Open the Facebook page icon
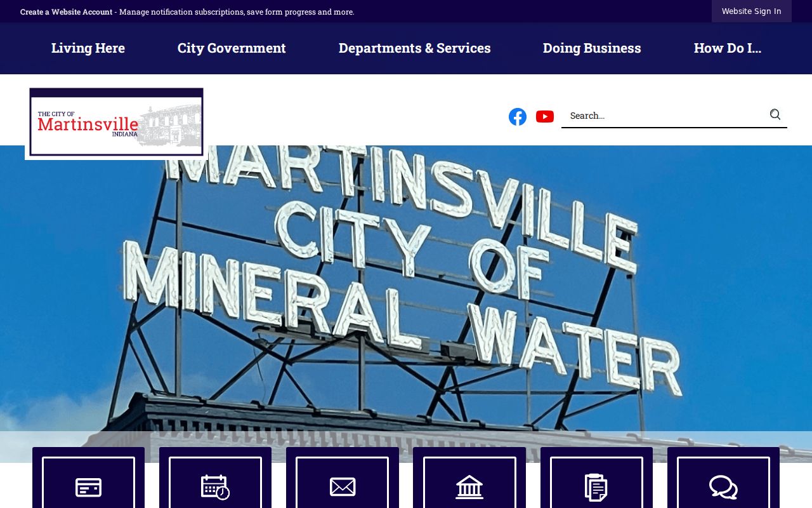Viewport: 812px width, 508px height. 518,117
